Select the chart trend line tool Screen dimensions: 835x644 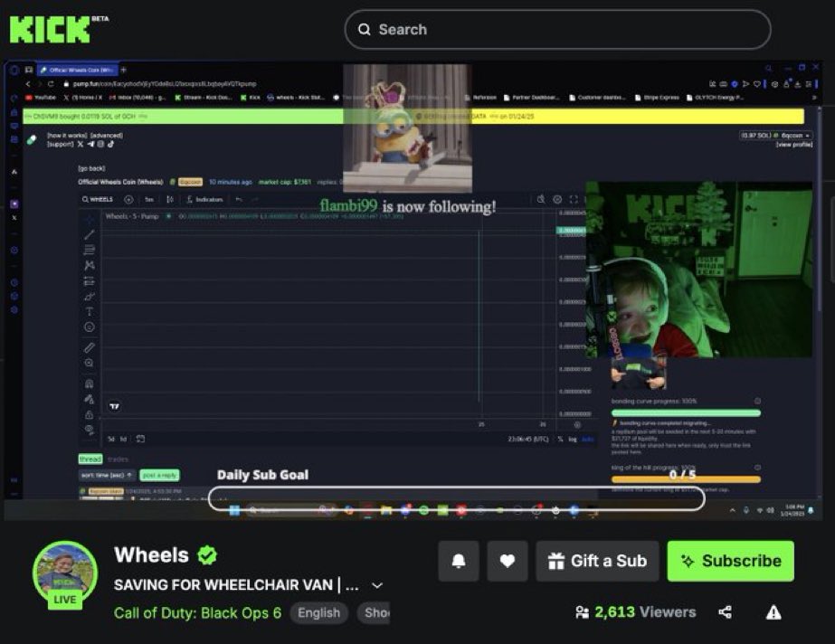coord(89,234)
